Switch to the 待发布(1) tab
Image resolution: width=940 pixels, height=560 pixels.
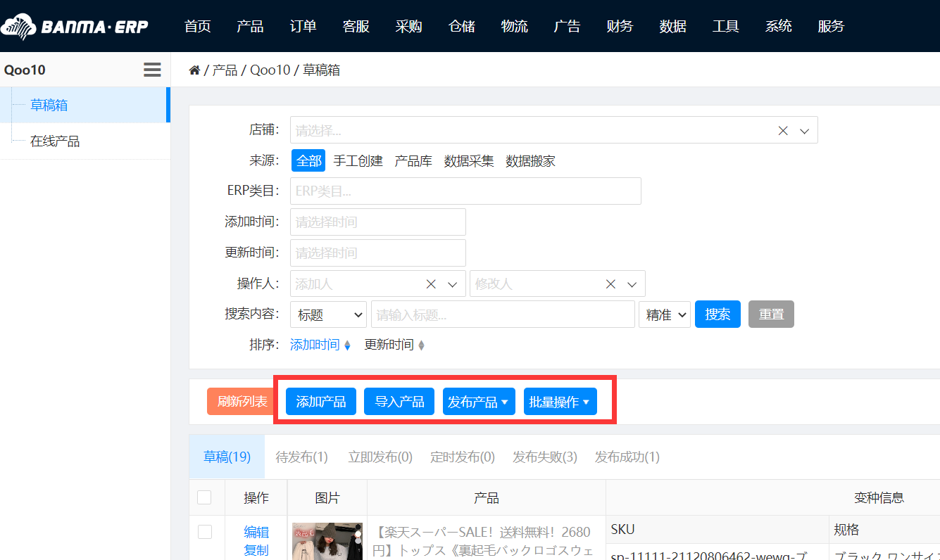pyautogui.click(x=302, y=457)
